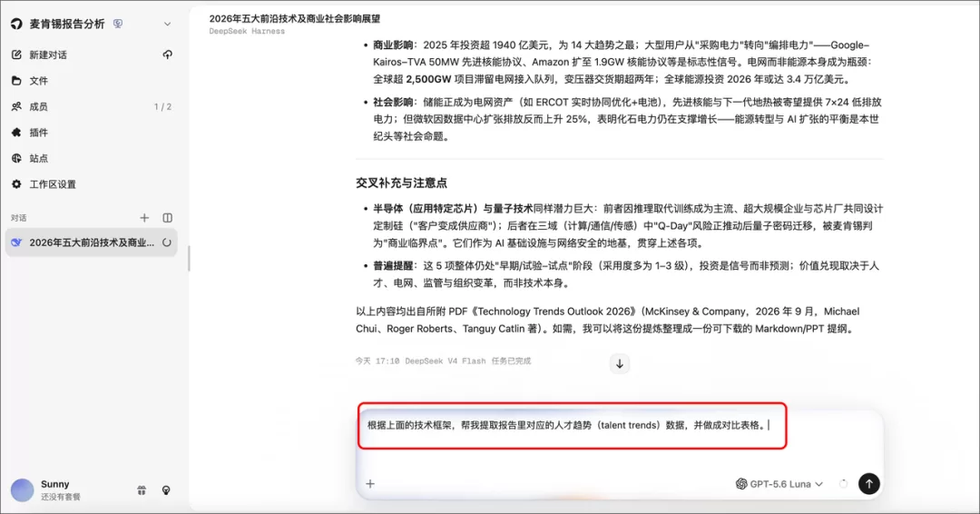Click the 半导体(应用特定芯片)与量子技术 bold text
The height and width of the screenshot is (514, 980).
tap(453, 209)
